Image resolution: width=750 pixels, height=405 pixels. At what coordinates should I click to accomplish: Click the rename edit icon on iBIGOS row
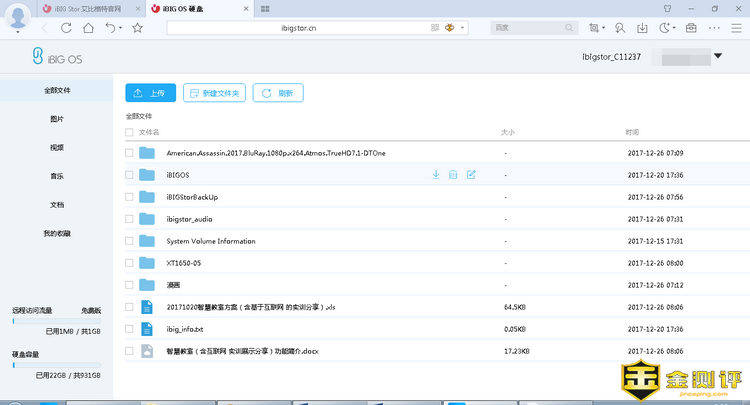471,175
